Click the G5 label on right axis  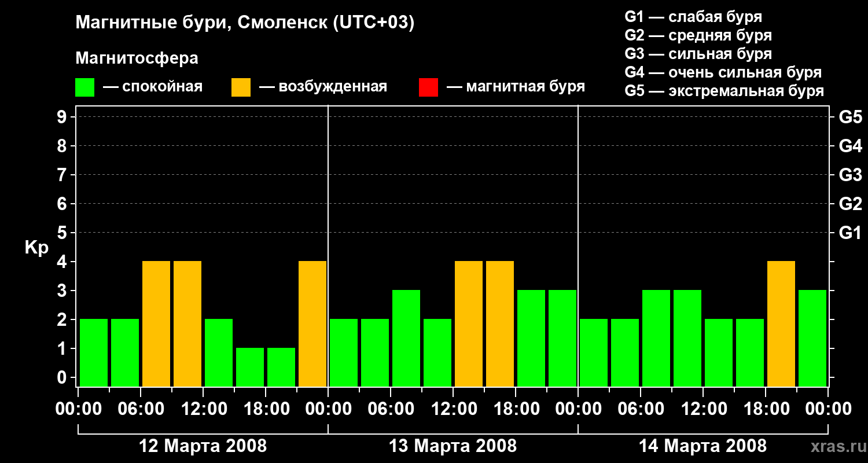[x=851, y=117]
